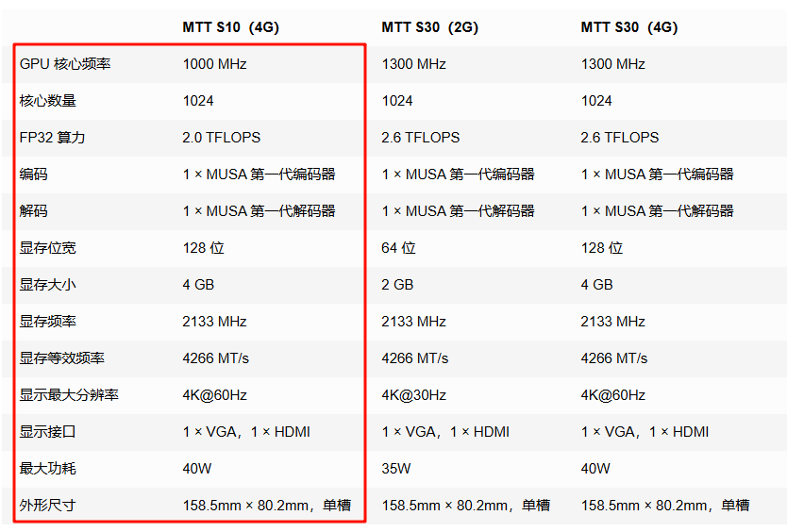Click the 1000 MHz cell
Viewport: 787px width, 532px height.
[214, 64]
